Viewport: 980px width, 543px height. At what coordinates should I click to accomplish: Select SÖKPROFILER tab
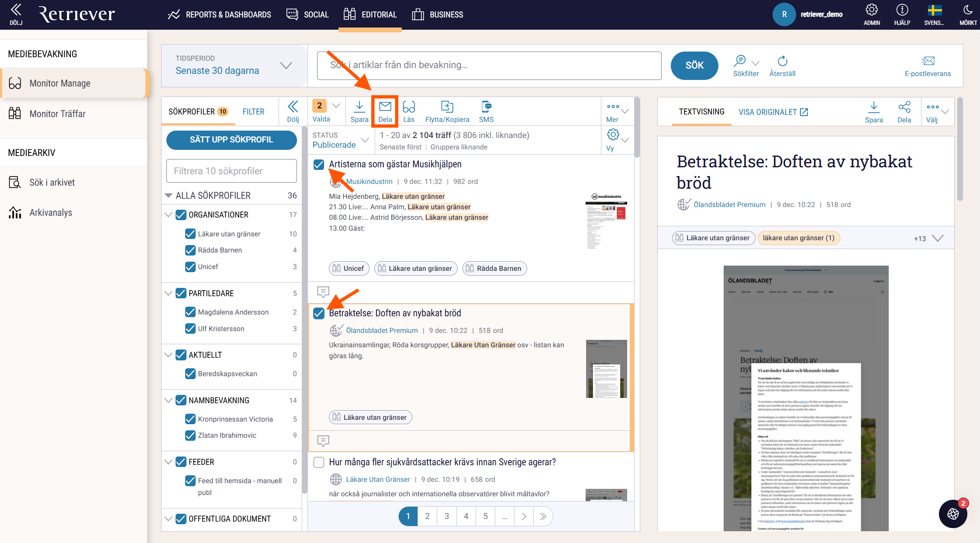pyautogui.click(x=198, y=111)
